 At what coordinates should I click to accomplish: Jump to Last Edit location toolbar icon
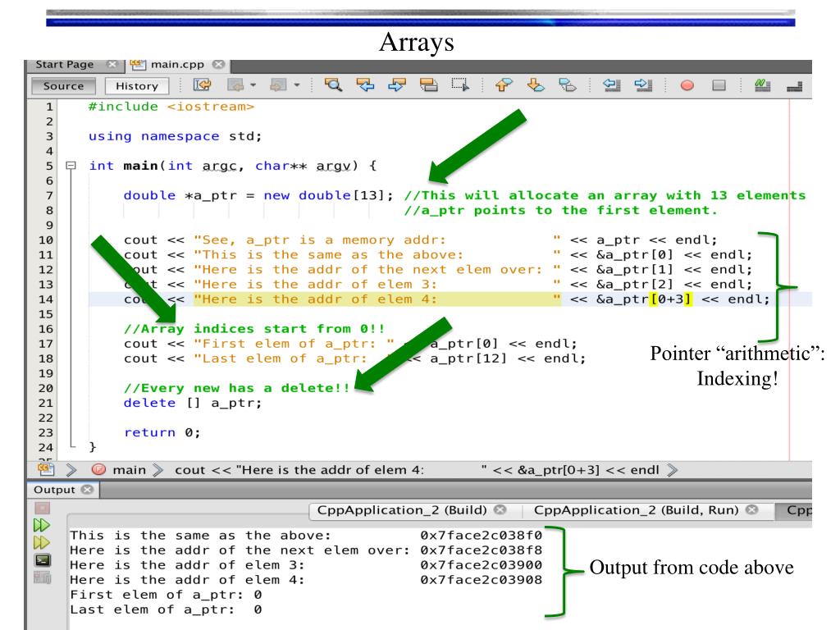[x=203, y=85]
